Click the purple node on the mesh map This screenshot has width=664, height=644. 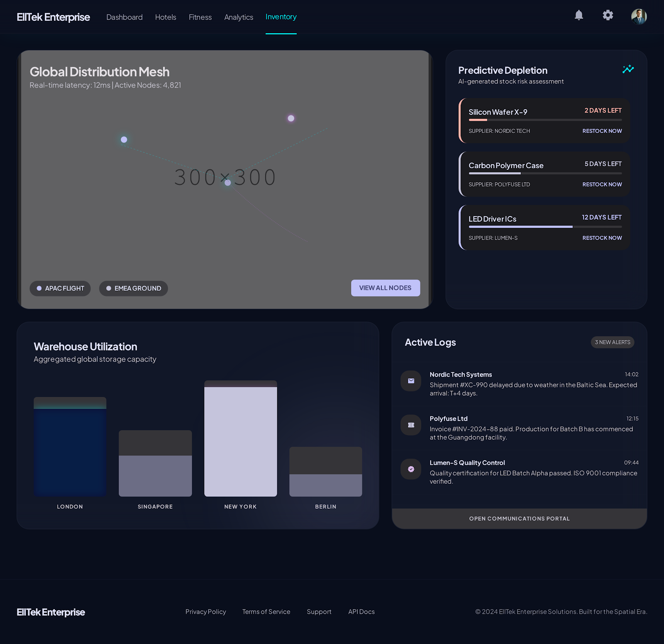click(x=291, y=118)
